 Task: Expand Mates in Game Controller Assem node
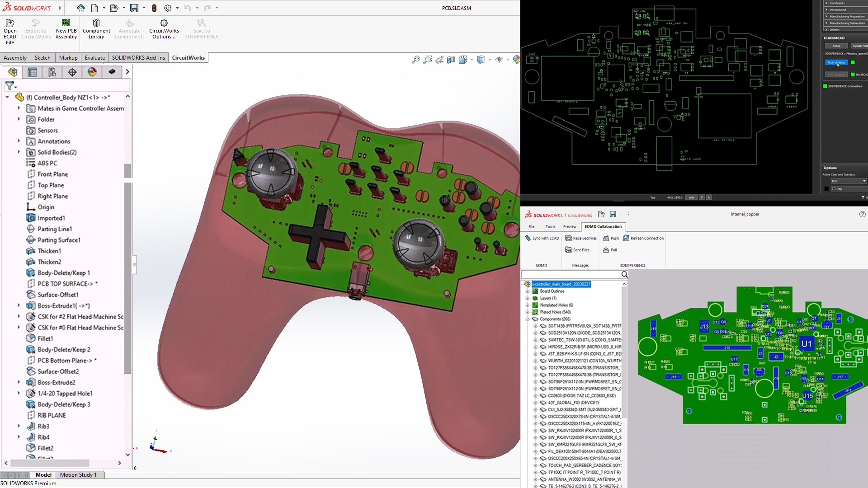click(x=19, y=108)
